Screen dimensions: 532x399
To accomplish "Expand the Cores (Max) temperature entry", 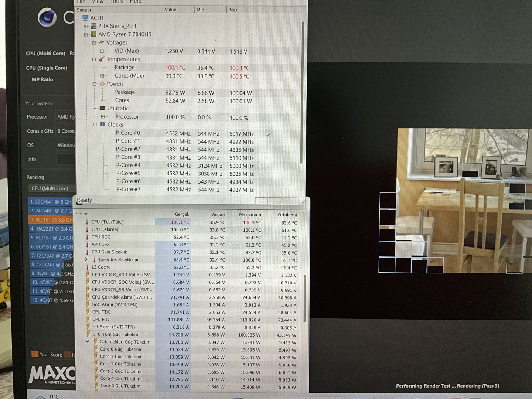I will click(x=102, y=76).
